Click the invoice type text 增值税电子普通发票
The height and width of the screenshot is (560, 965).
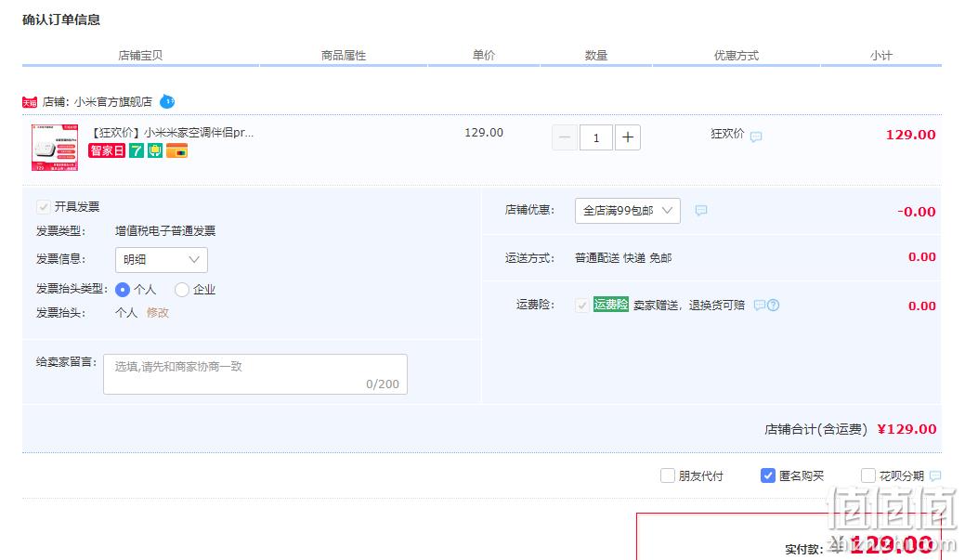165,230
